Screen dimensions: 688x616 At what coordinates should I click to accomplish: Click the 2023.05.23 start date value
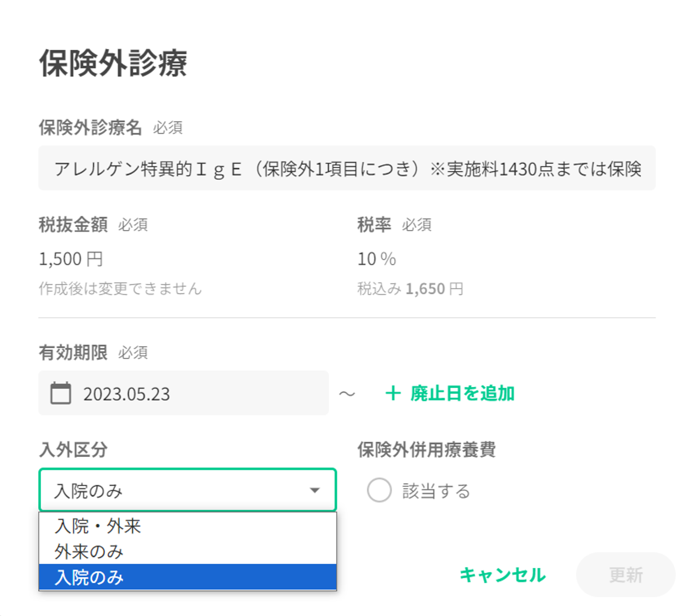(127, 394)
